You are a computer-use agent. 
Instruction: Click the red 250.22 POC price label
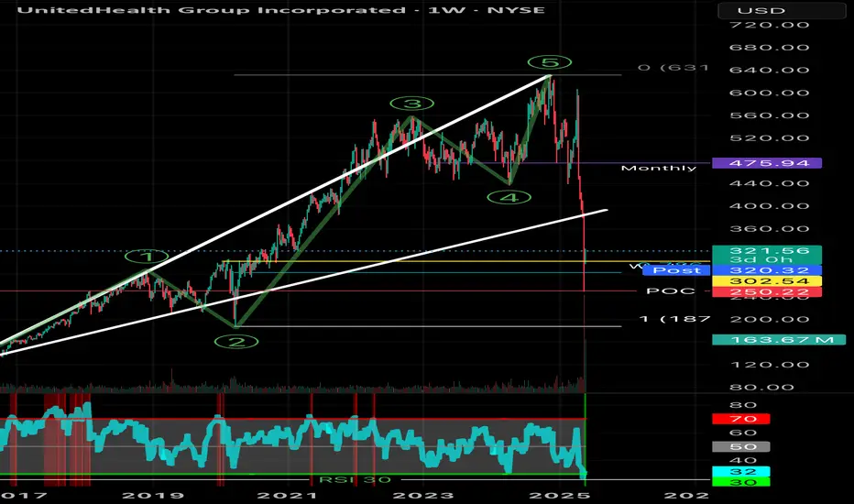point(767,292)
